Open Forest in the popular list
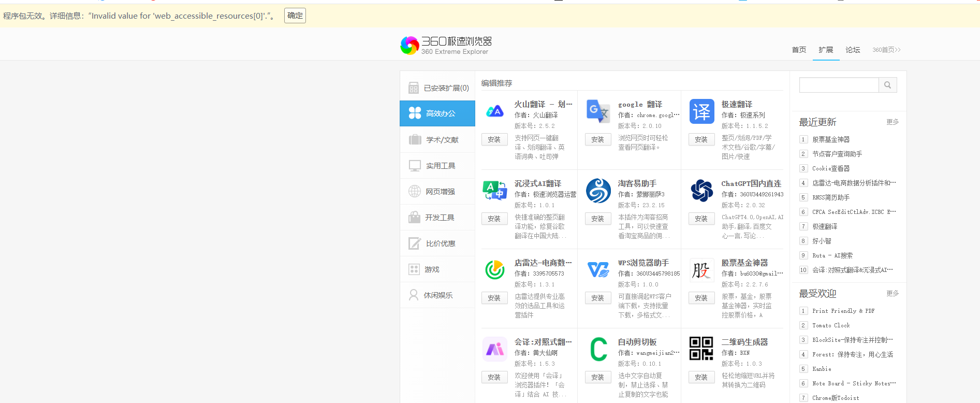980x403 pixels. [x=853, y=354]
